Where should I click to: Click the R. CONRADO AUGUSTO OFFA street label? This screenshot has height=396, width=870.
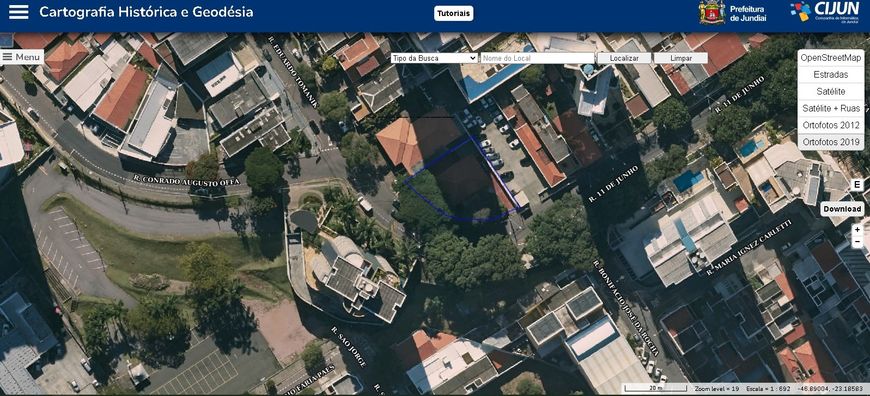(187, 181)
